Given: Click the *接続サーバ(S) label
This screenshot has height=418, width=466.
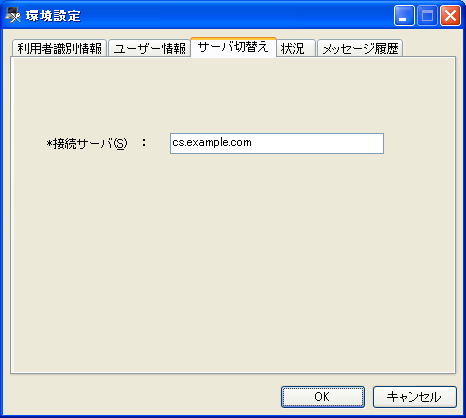Looking at the screenshot, I should tap(87, 144).
